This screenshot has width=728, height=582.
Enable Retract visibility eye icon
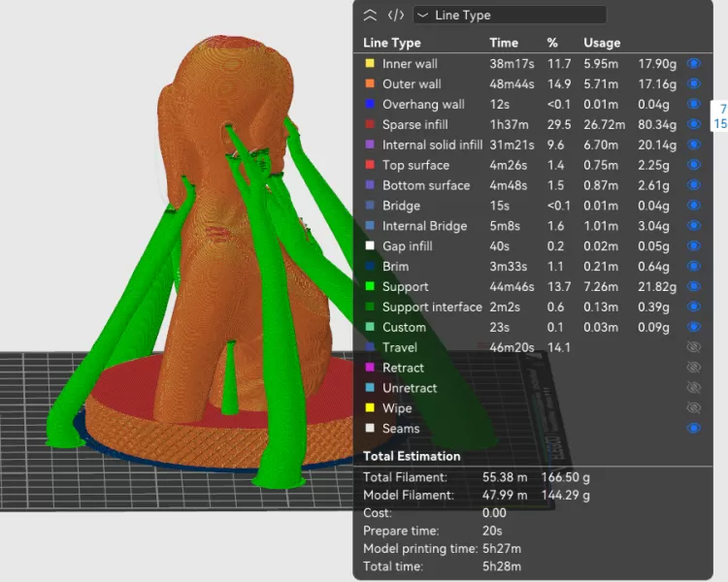click(693, 367)
